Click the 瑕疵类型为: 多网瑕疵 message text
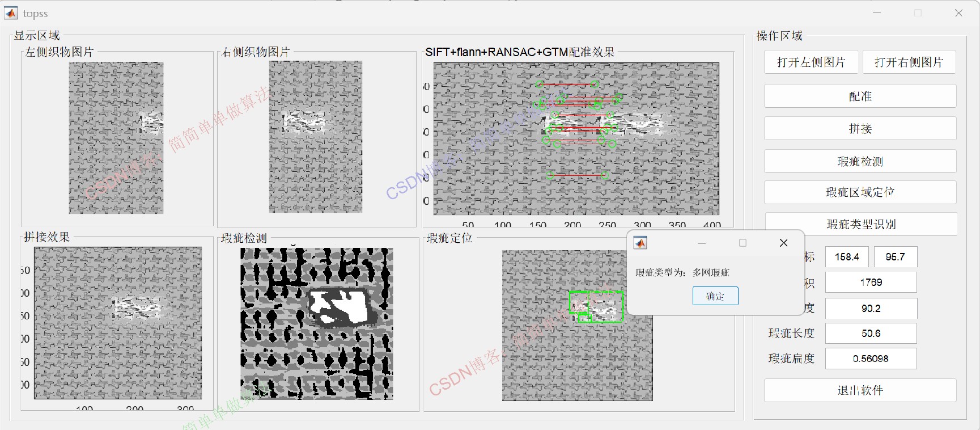 click(682, 273)
